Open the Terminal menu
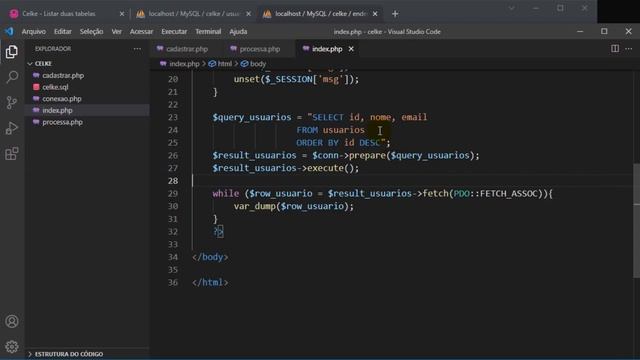This screenshot has width=640, height=360. (208, 31)
